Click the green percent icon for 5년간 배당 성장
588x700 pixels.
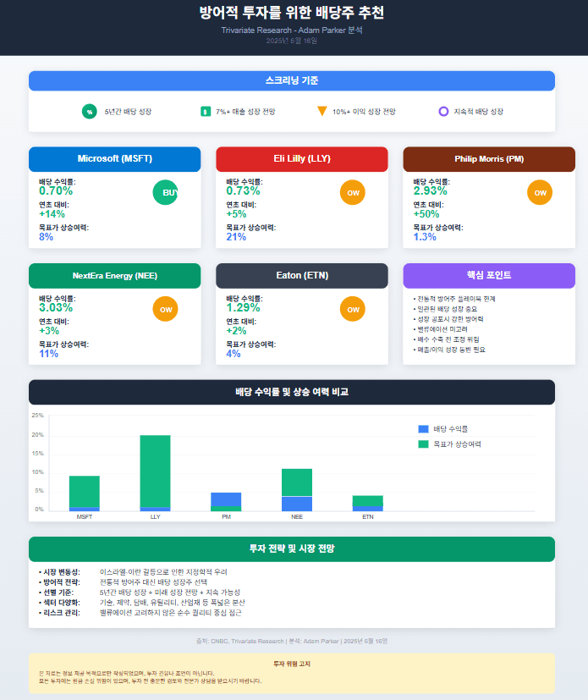(90, 112)
